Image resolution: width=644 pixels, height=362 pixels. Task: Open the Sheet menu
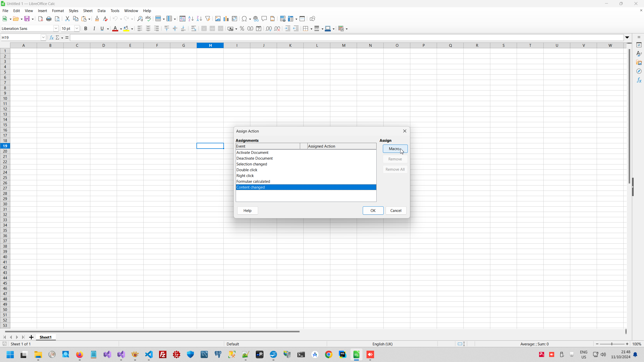(x=88, y=11)
